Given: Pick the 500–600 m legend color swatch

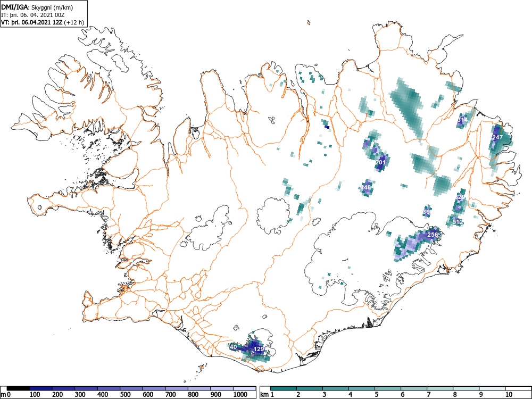Looking at the screenshot, I should click(131, 388).
